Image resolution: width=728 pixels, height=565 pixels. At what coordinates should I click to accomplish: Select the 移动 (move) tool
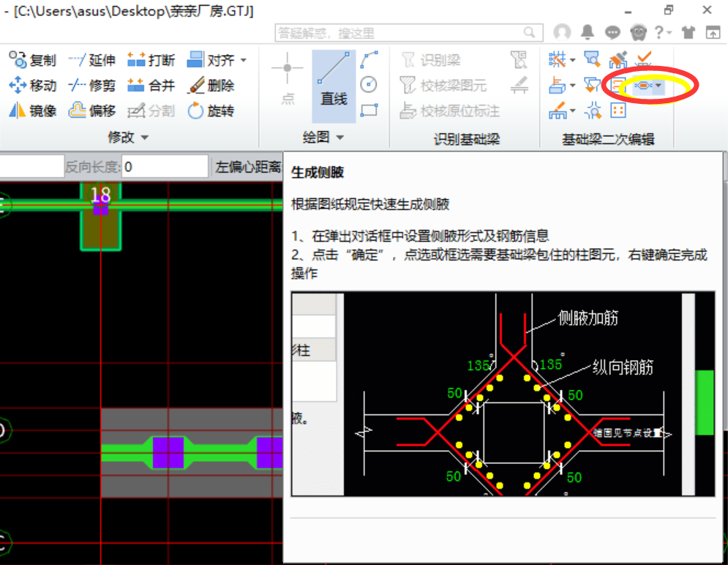32,86
